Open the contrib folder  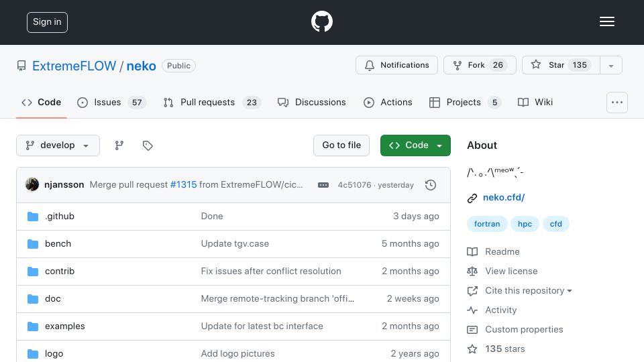(x=60, y=271)
